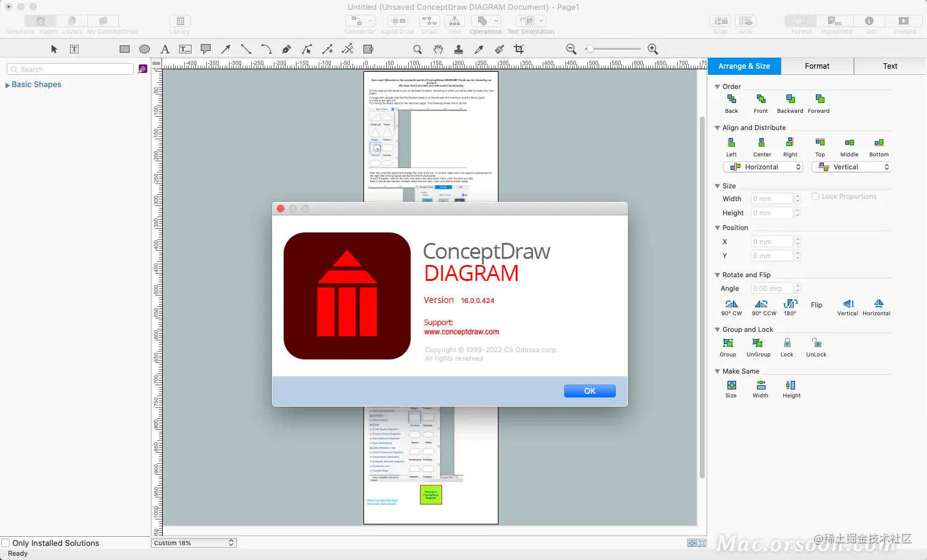Collapse the Group and Lock section
Screen dimensions: 927x560
[x=717, y=329]
